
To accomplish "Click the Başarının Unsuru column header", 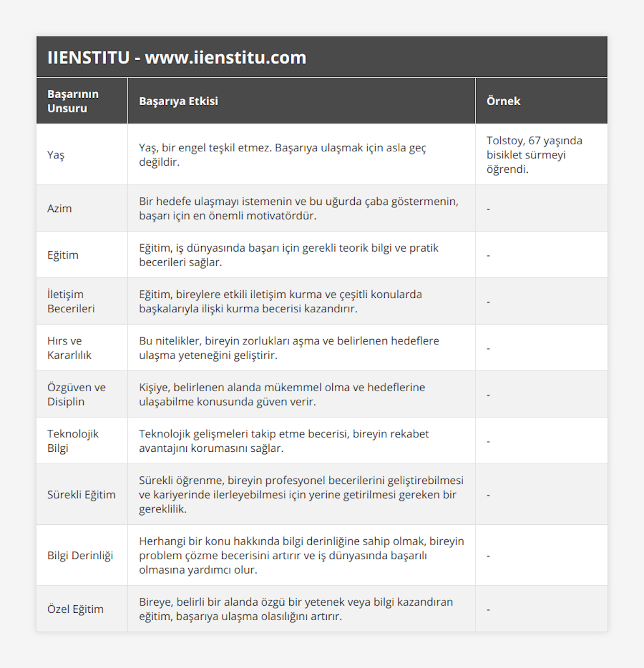I will [x=73, y=101].
